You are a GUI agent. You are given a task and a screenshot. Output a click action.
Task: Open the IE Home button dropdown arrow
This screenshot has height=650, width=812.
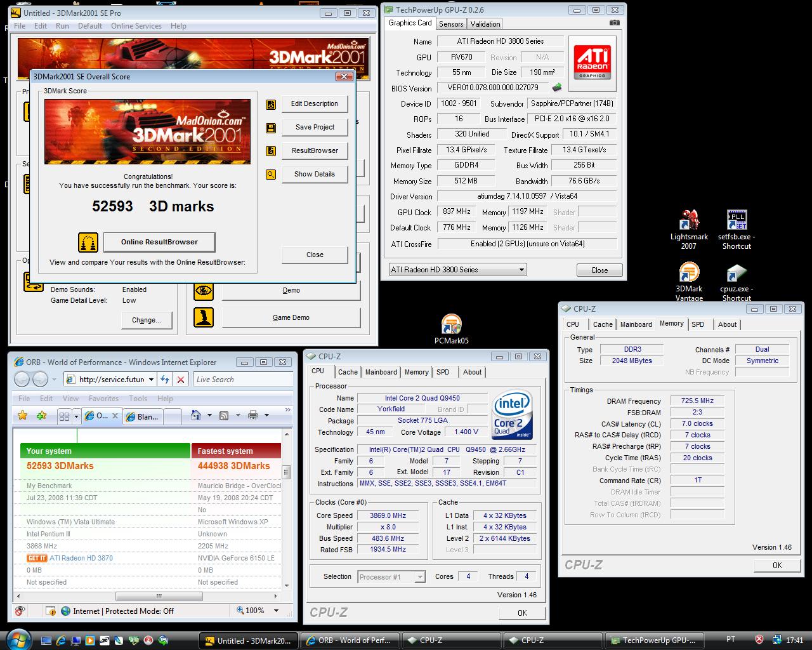pyautogui.click(x=209, y=415)
